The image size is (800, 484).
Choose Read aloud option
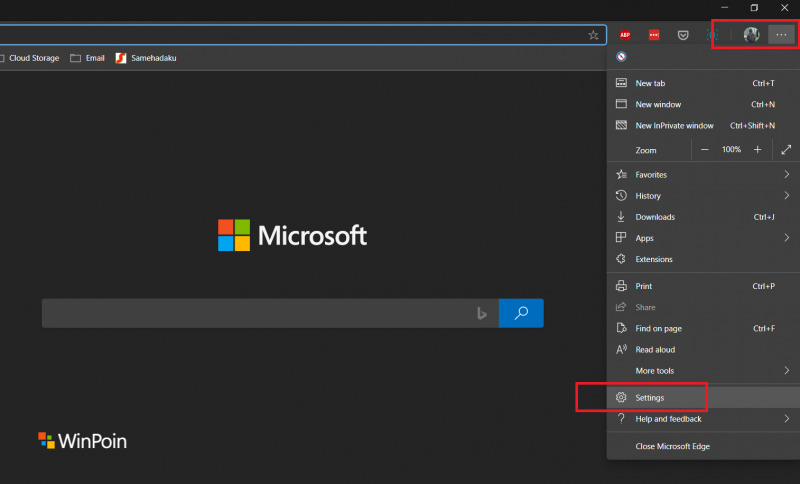703,350
